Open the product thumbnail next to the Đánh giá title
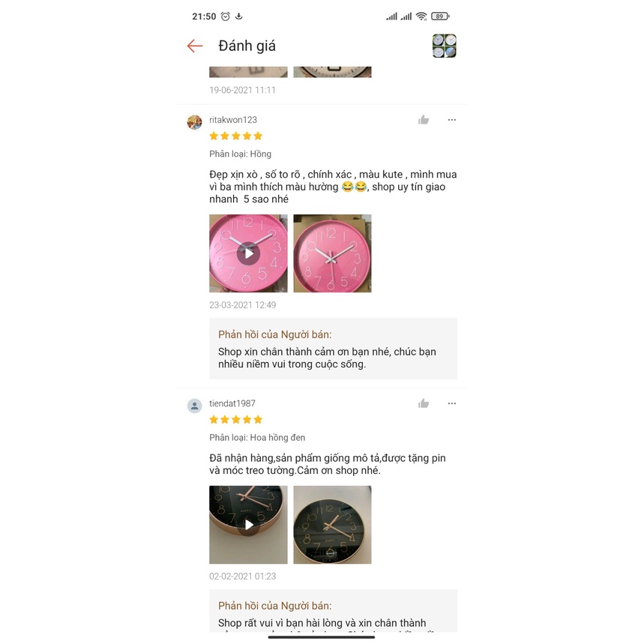Image resolution: width=644 pixels, height=644 pixels. point(444,46)
